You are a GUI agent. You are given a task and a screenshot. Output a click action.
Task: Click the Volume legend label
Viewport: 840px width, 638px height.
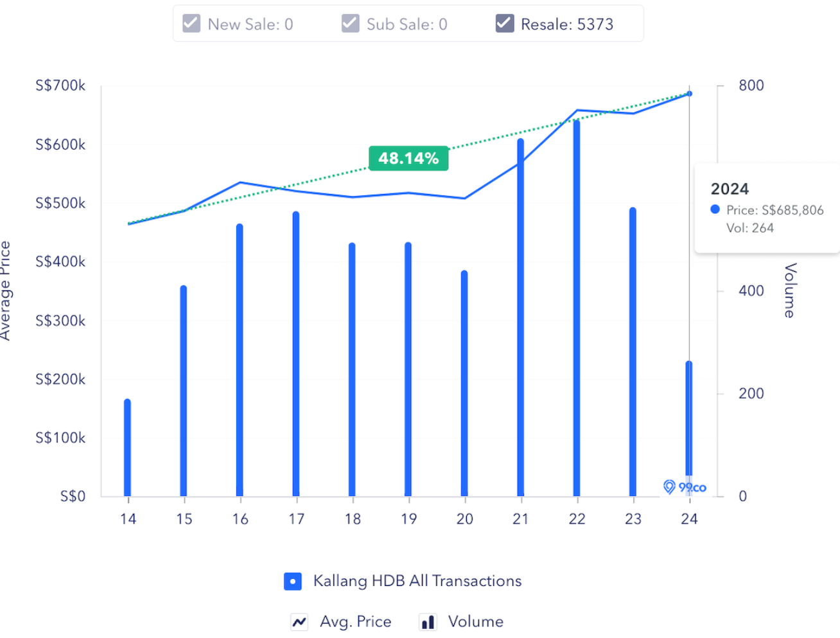coord(475,621)
